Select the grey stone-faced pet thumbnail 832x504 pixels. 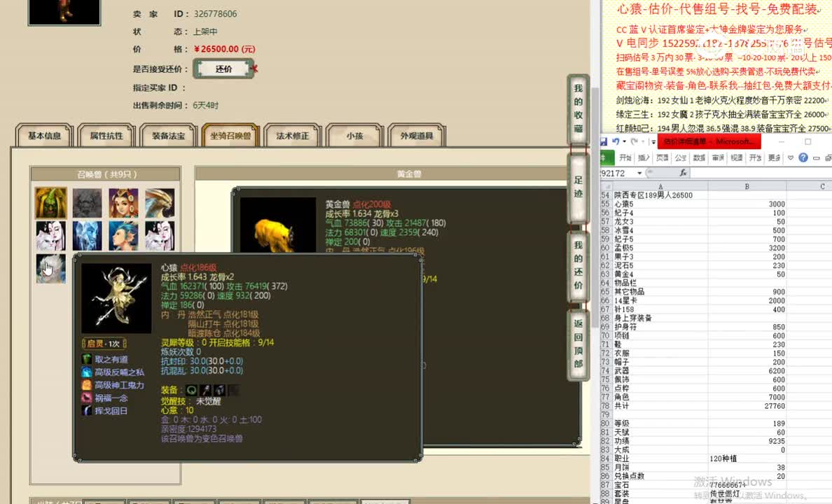coord(87,203)
